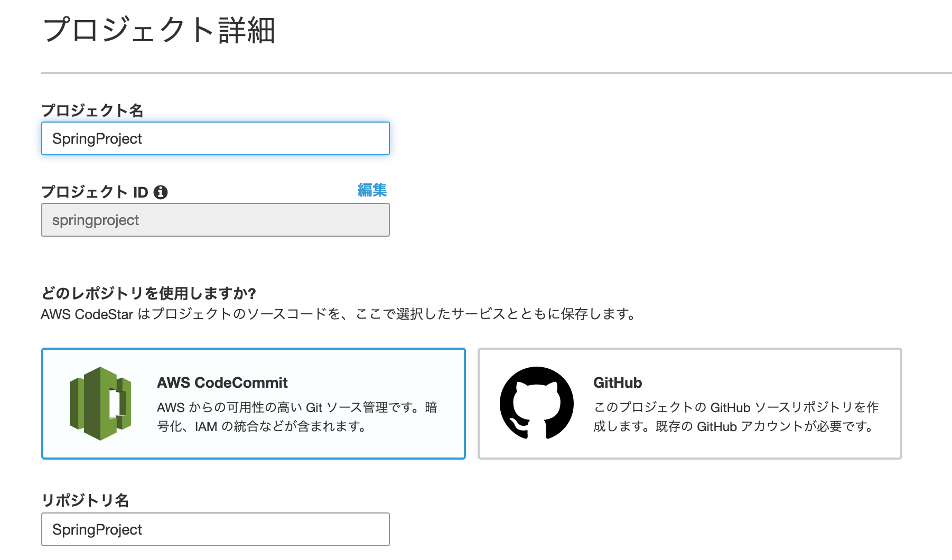Click the SpringProject repository name value
The width and height of the screenshot is (952, 560).
[x=97, y=529]
